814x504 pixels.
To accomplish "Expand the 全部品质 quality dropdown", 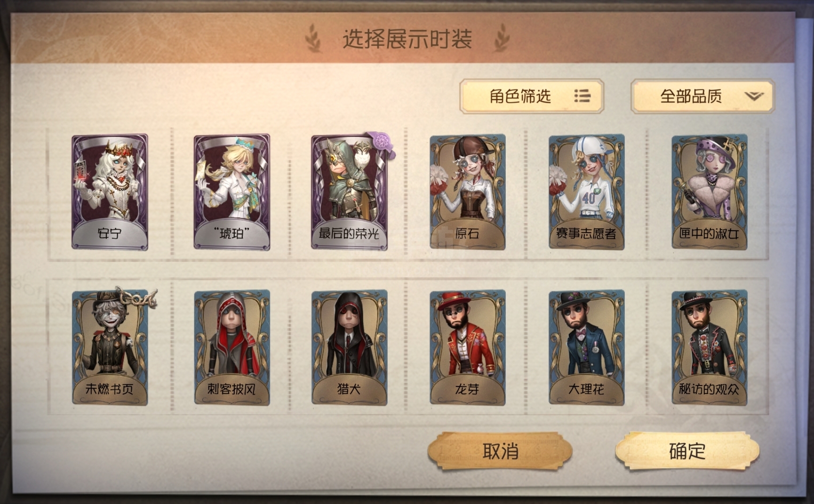I will coord(702,96).
